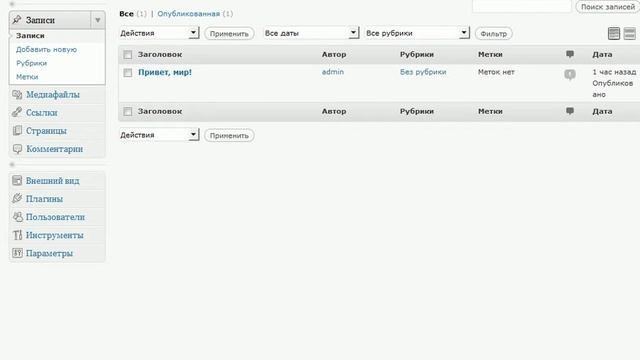Select all posts via top header checkbox

tap(128, 55)
